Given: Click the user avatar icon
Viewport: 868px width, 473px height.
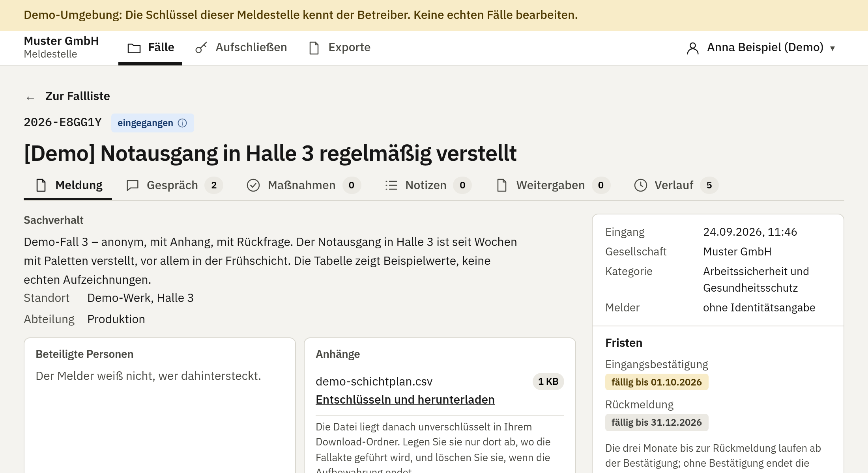Looking at the screenshot, I should 693,48.
